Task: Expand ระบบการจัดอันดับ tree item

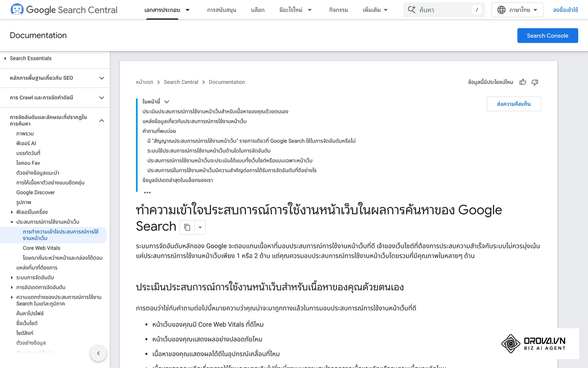Action: pyautogui.click(x=12, y=277)
